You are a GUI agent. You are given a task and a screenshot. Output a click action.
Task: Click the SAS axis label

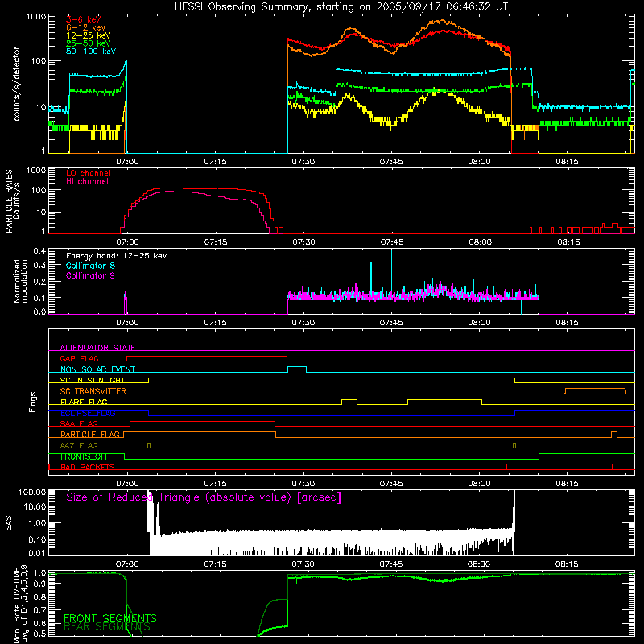tap(8, 522)
